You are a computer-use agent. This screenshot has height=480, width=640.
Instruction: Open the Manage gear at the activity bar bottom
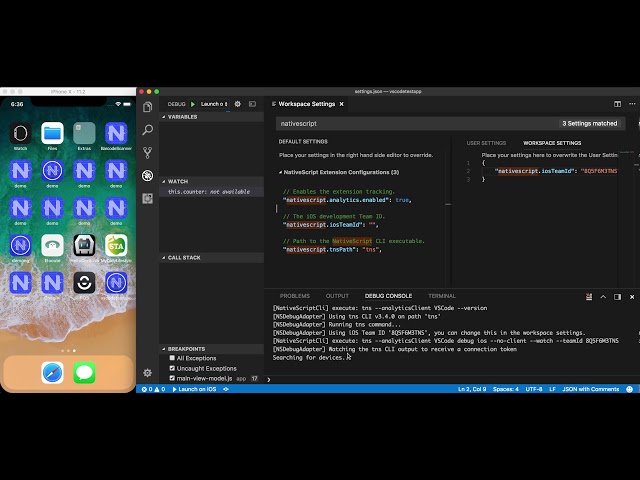click(147, 373)
